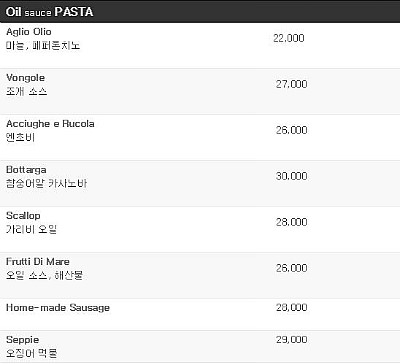The image size is (400, 364).
Task: Click the 26,000 price for Acciughe e Rucola
Action: point(291,130)
